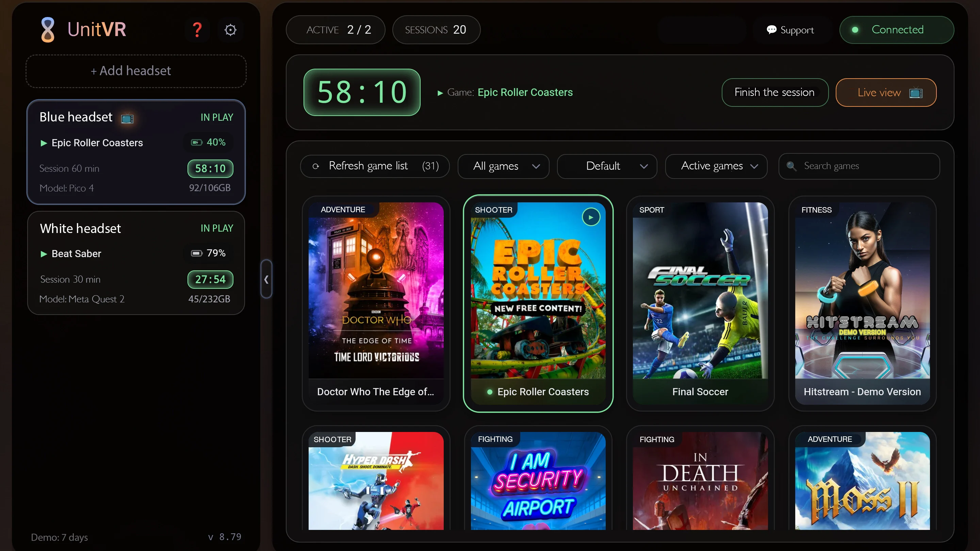This screenshot has height=551, width=980.
Task: Click green active dot on Epic Roller Coasters title
Action: [490, 392]
